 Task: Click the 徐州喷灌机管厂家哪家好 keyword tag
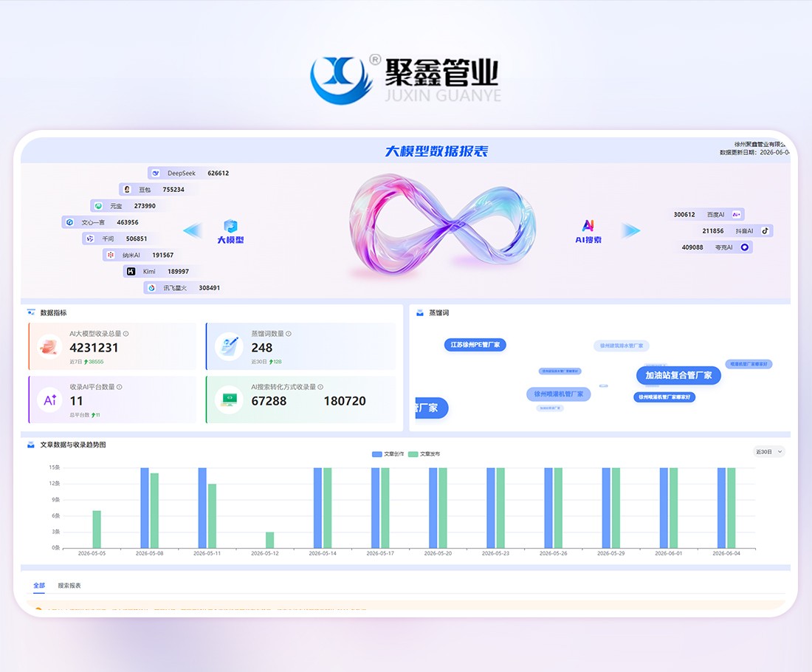click(x=664, y=397)
